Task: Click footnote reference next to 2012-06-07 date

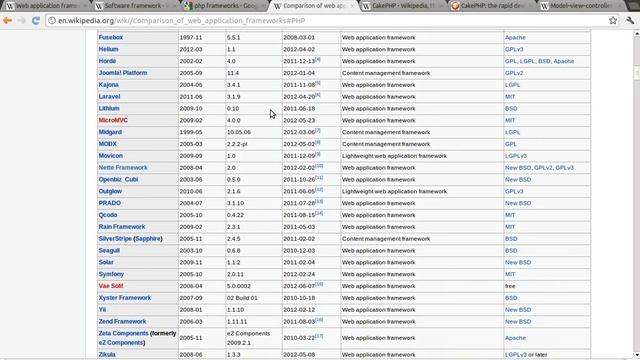Action: tap(319, 284)
